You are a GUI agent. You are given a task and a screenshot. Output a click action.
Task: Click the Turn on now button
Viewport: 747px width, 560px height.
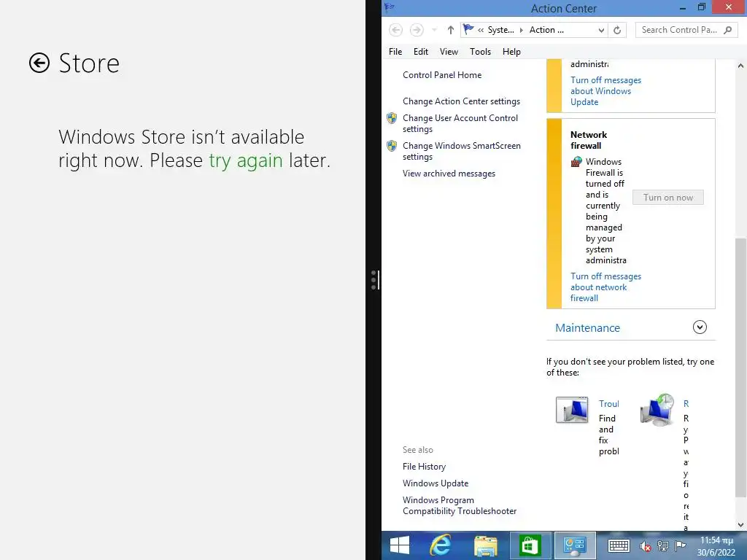click(668, 198)
